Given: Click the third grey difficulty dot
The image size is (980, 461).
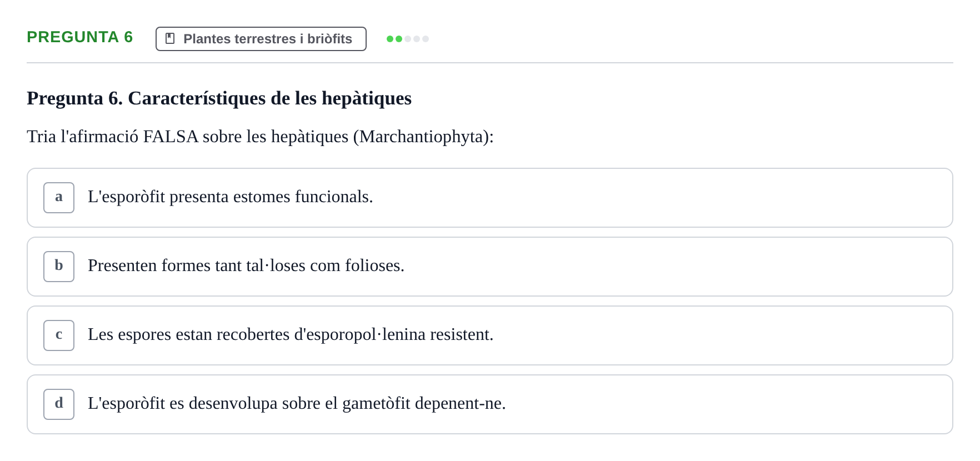Looking at the screenshot, I should pyautogui.click(x=408, y=39).
